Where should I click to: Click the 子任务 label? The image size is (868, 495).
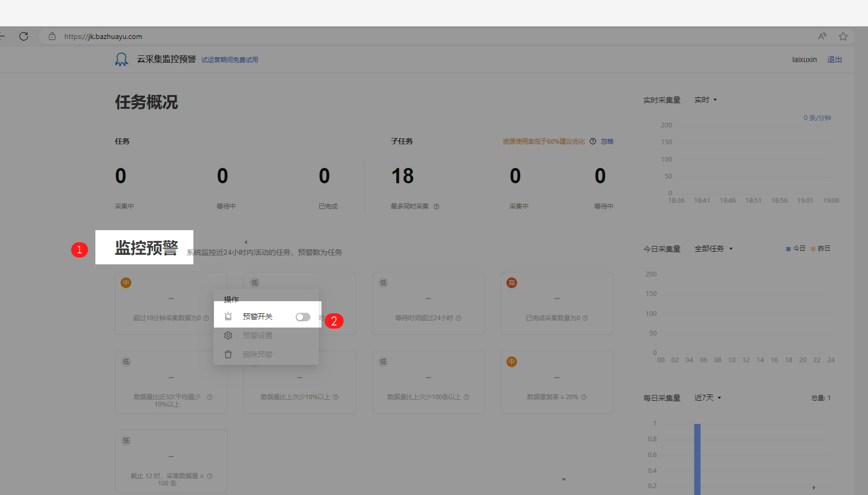tap(402, 141)
